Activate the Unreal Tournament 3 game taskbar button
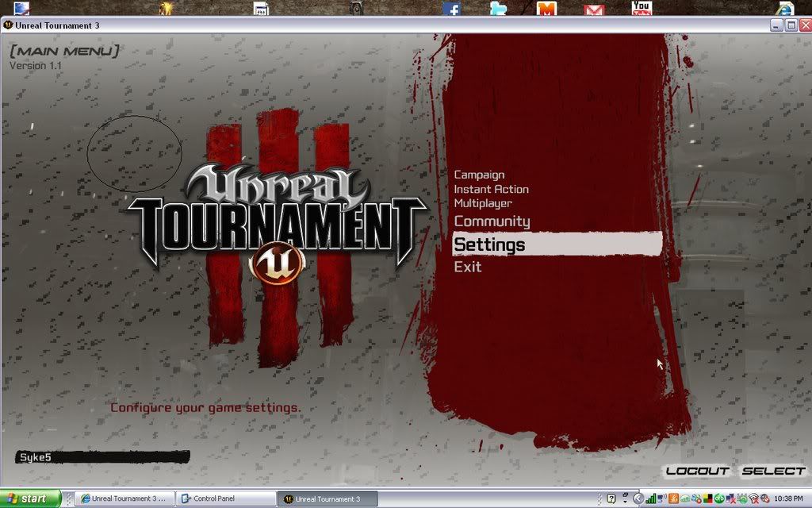 click(327, 498)
